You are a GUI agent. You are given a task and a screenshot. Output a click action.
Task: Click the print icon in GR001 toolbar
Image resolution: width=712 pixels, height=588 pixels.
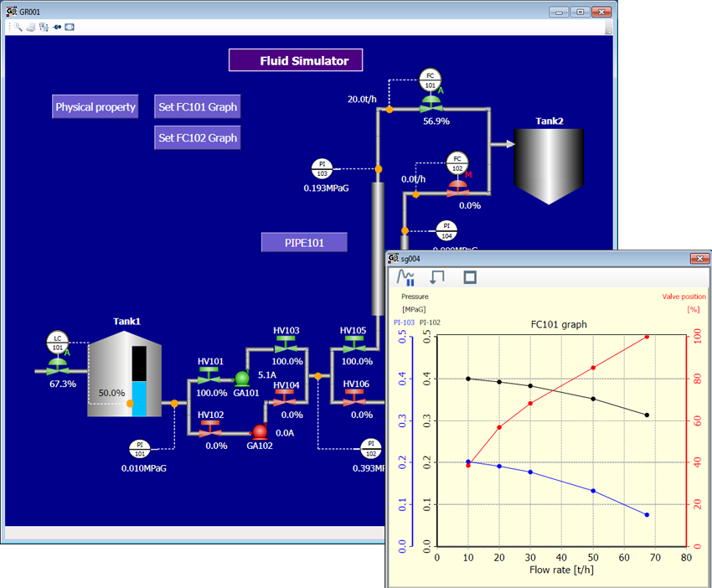pyautogui.click(x=30, y=27)
